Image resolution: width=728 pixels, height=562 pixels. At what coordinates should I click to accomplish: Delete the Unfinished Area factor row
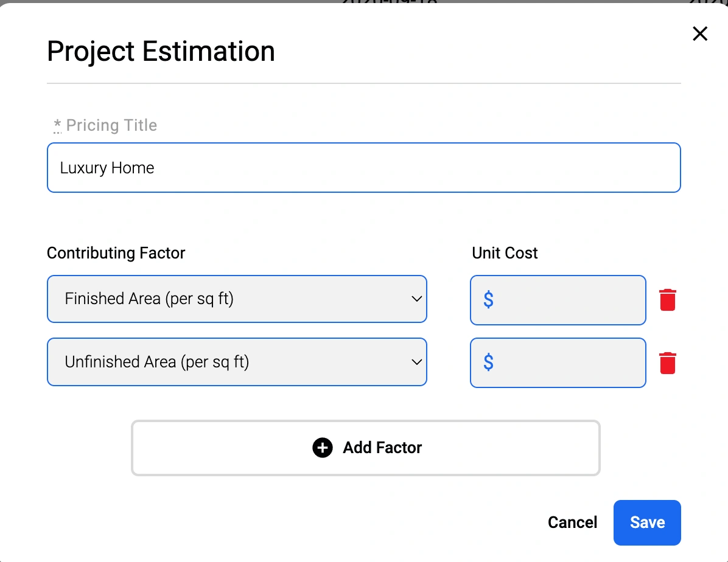[668, 363]
